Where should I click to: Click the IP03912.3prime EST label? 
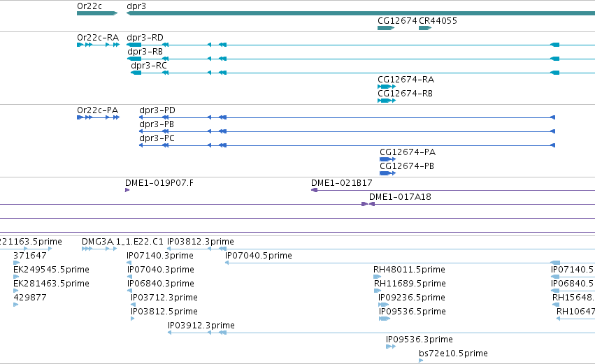click(201, 326)
